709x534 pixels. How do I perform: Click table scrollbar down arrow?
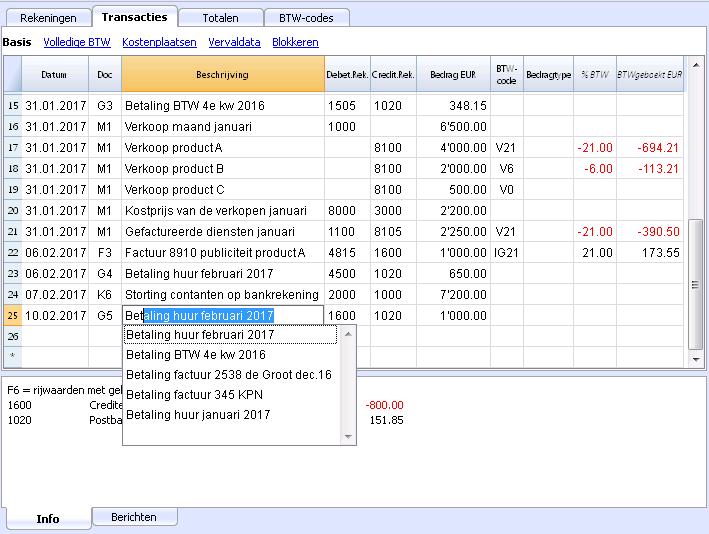696,360
